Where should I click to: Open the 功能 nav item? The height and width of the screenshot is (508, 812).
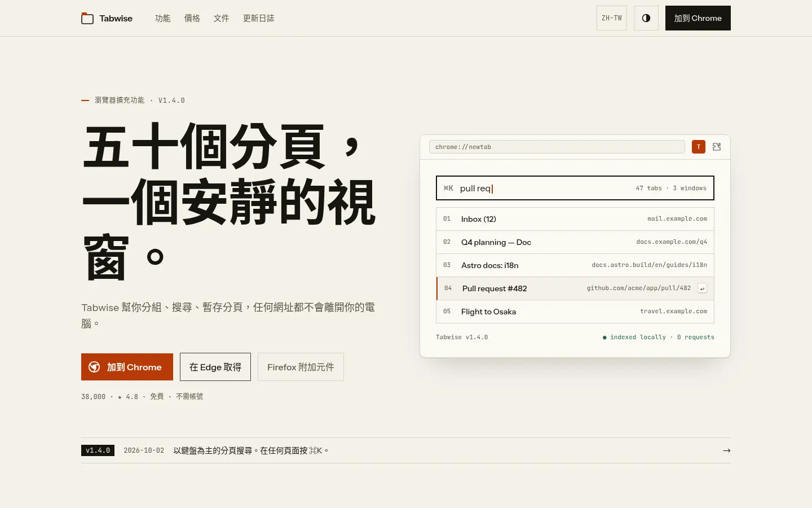pos(163,18)
